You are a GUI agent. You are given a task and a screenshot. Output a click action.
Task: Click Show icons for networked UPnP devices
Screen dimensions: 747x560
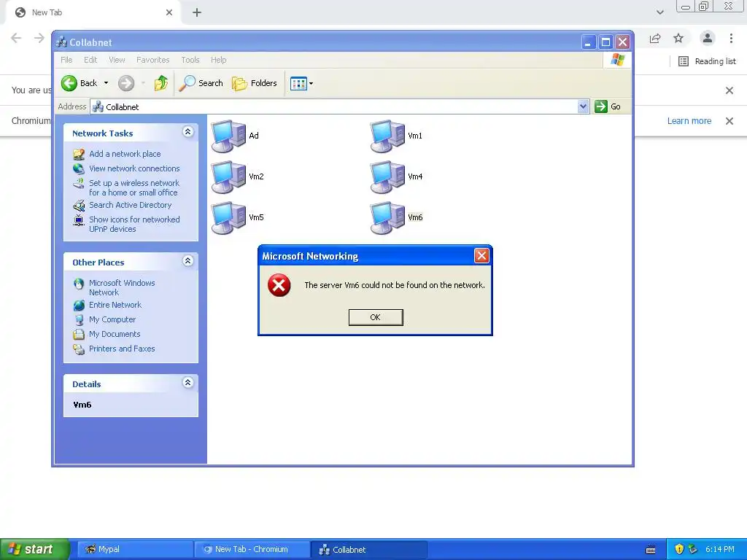[134, 225]
